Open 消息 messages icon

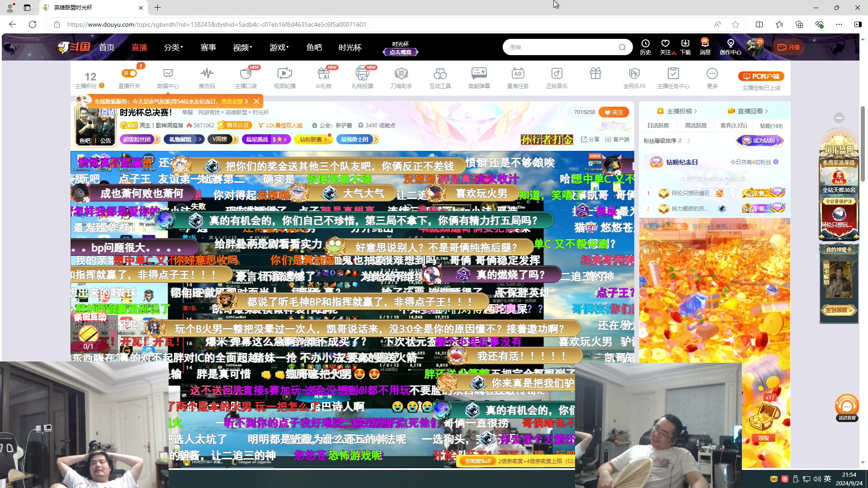click(705, 47)
